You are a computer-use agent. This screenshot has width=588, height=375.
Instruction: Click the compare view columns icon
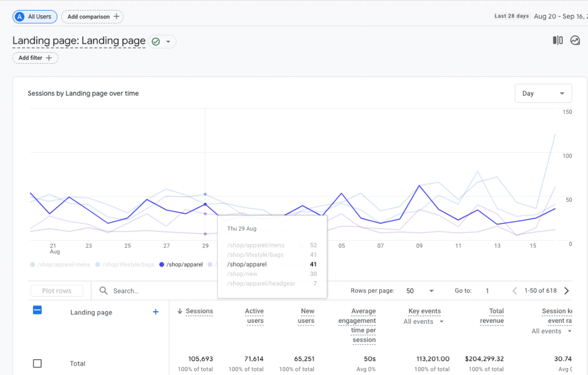pos(557,41)
